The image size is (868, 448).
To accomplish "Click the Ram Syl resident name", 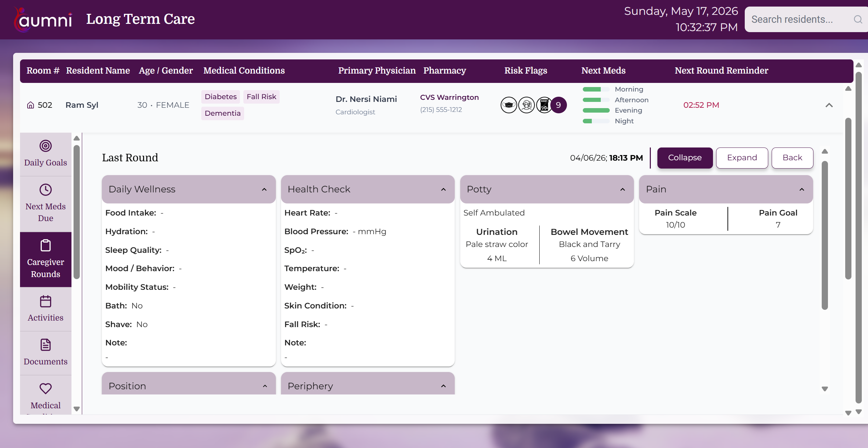I will [x=82, y=105].
